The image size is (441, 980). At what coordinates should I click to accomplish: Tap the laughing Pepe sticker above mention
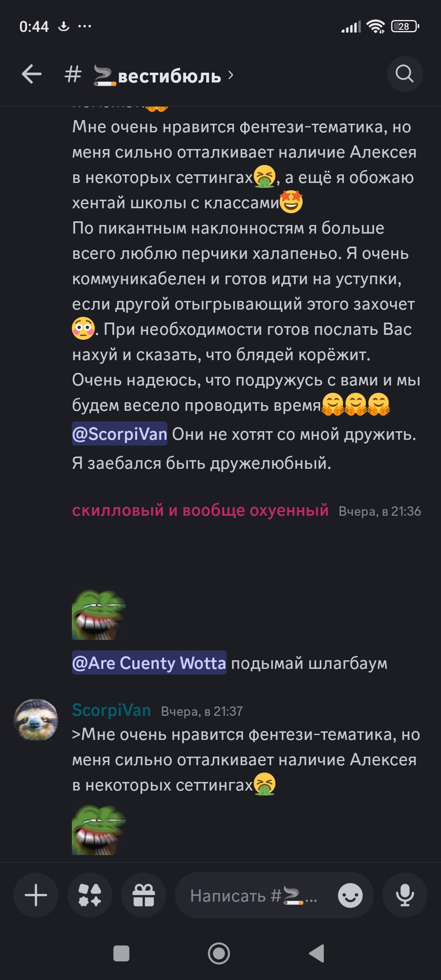99,614
